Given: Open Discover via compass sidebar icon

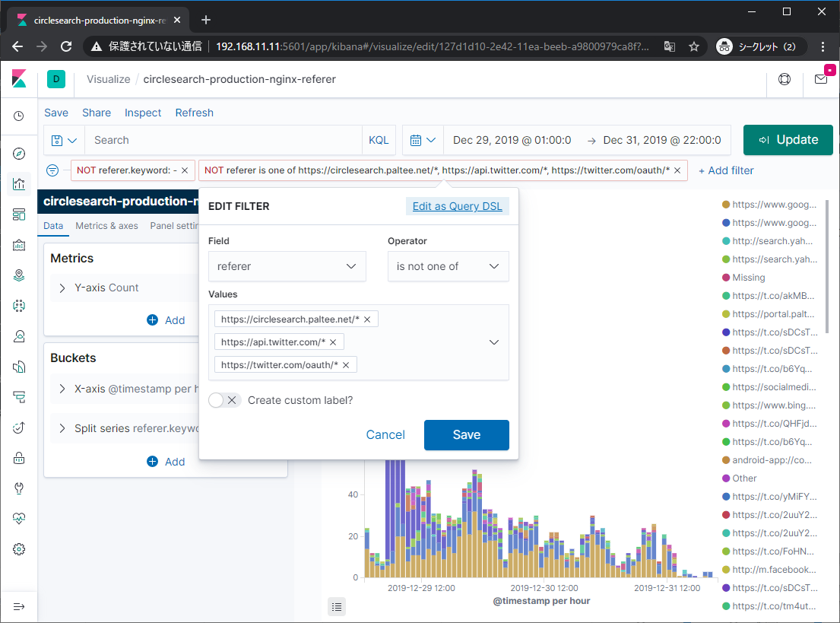Looking at the screenshot, I should point(19,154).
